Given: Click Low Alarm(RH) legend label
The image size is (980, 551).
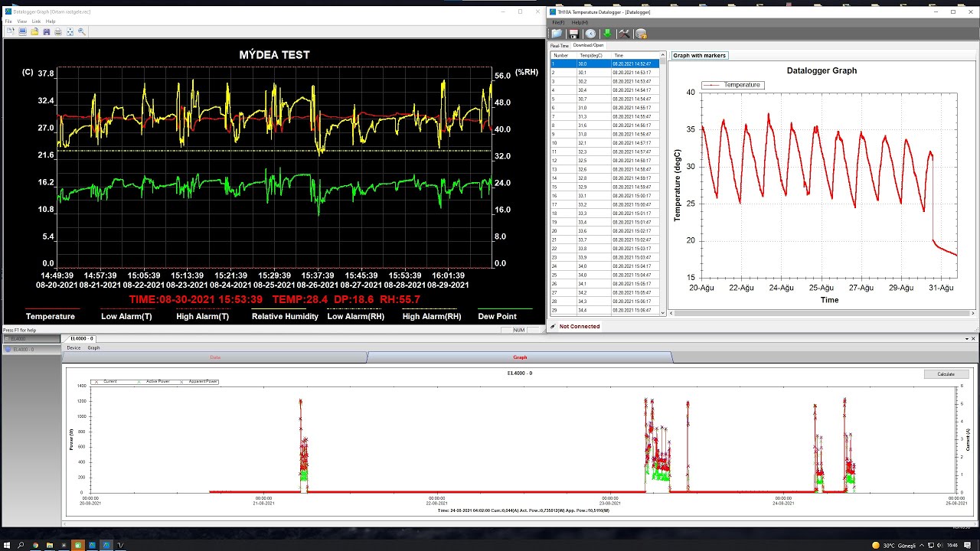Looking at the screenshot, I should (x=356, y=316).
